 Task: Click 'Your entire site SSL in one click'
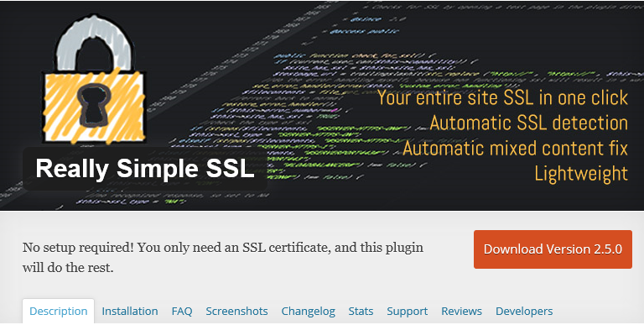(x=502, y=98)
